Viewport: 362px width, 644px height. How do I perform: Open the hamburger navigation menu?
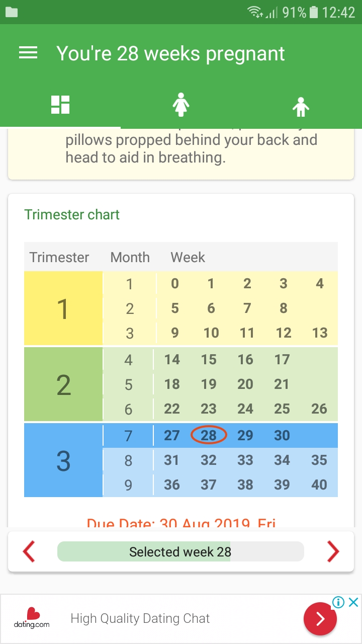tap(28, 53)
